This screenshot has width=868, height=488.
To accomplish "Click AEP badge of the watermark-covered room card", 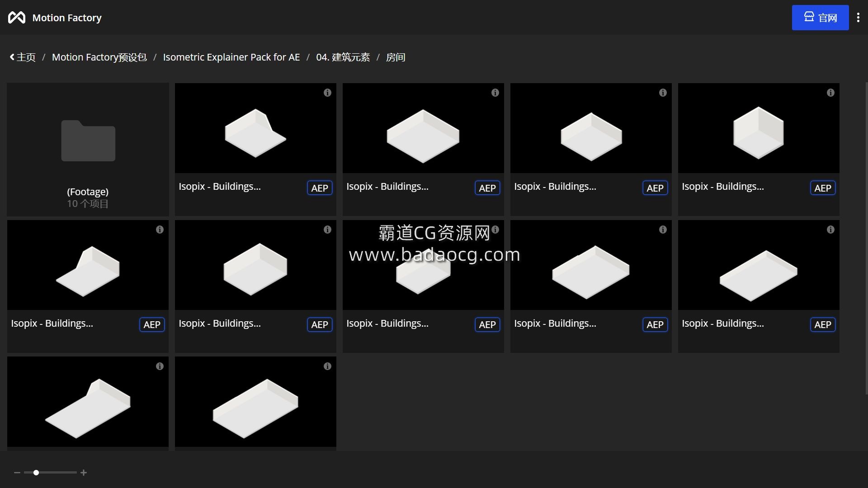I will [487, 324].
